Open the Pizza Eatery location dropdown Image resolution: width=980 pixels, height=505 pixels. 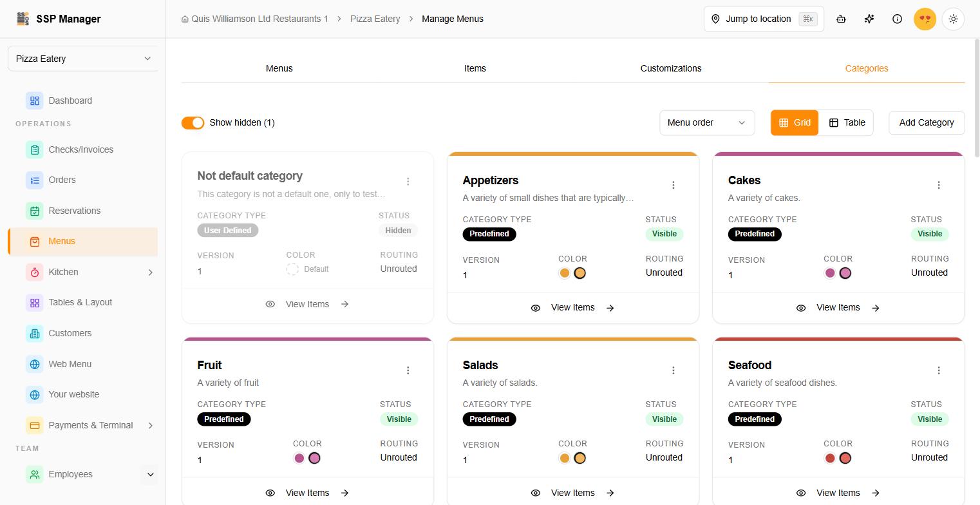tap(83, 59)
